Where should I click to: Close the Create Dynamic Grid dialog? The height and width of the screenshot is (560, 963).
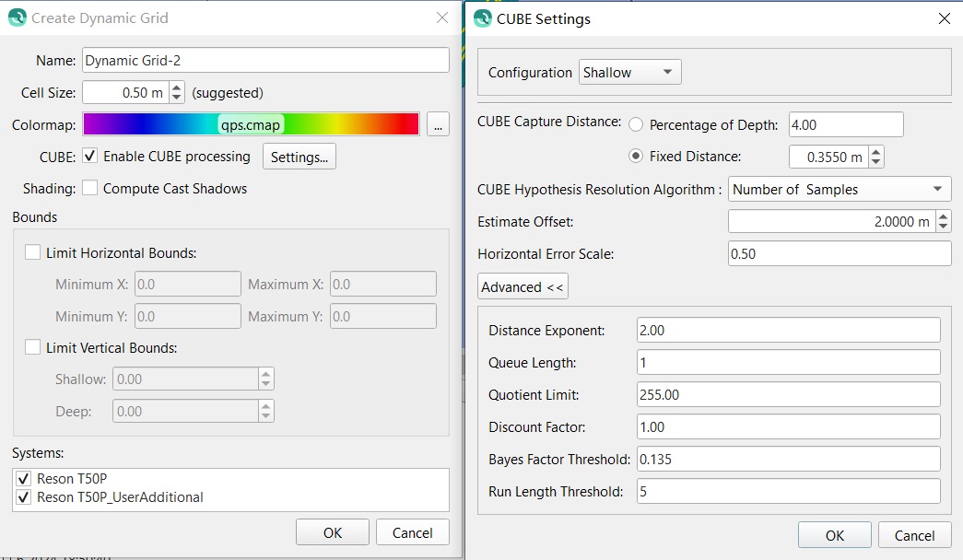442,17
